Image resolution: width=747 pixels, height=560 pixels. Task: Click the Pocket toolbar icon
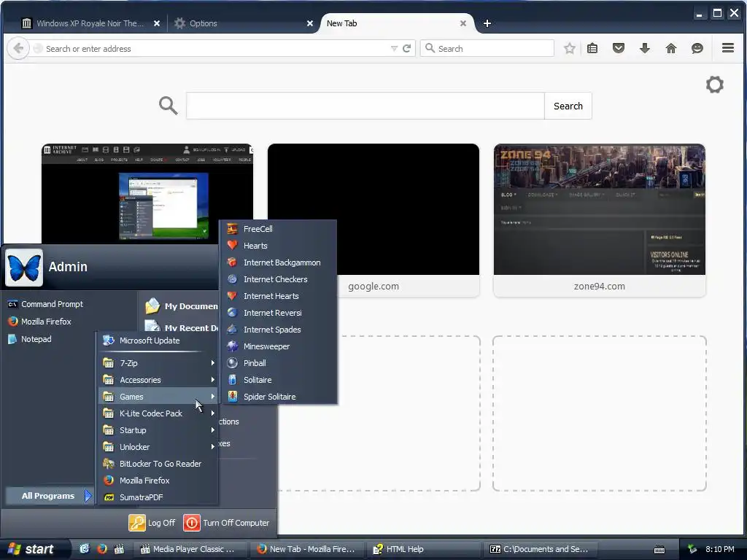pos(619,48)
